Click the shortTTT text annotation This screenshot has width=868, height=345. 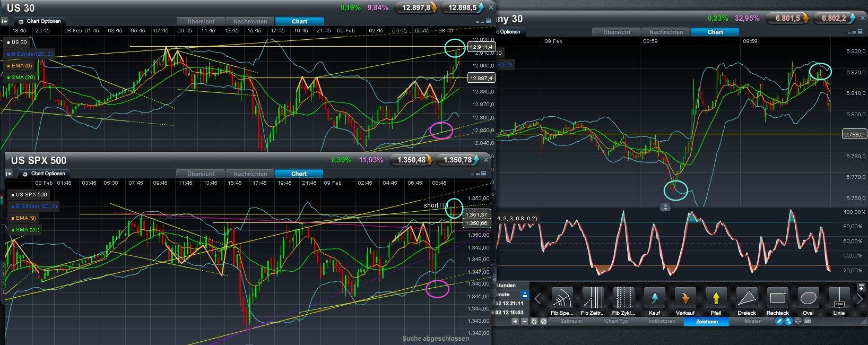point(436,205)
